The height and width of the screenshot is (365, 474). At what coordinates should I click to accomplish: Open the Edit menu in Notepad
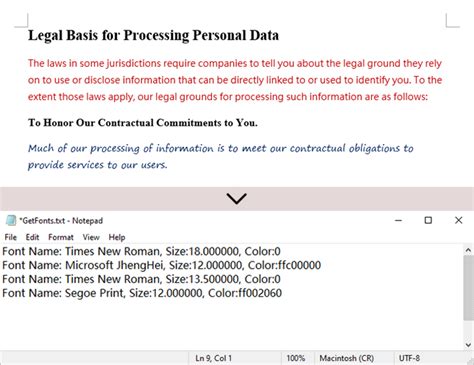click(x=32, y=237)
